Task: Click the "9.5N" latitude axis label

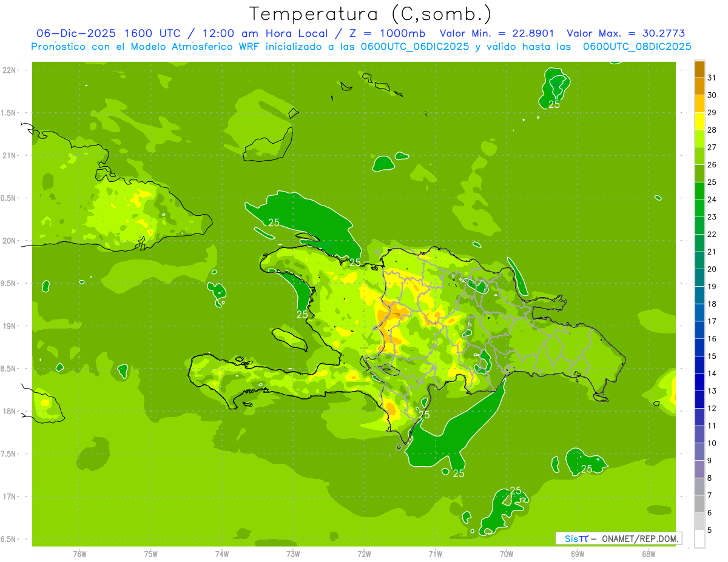Action: (9, 283)
